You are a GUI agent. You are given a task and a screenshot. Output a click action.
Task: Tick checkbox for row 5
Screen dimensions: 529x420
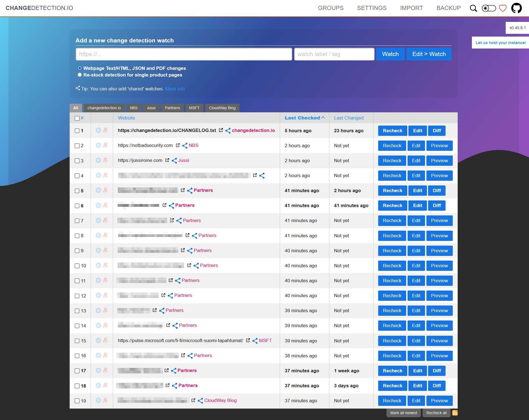77,191
